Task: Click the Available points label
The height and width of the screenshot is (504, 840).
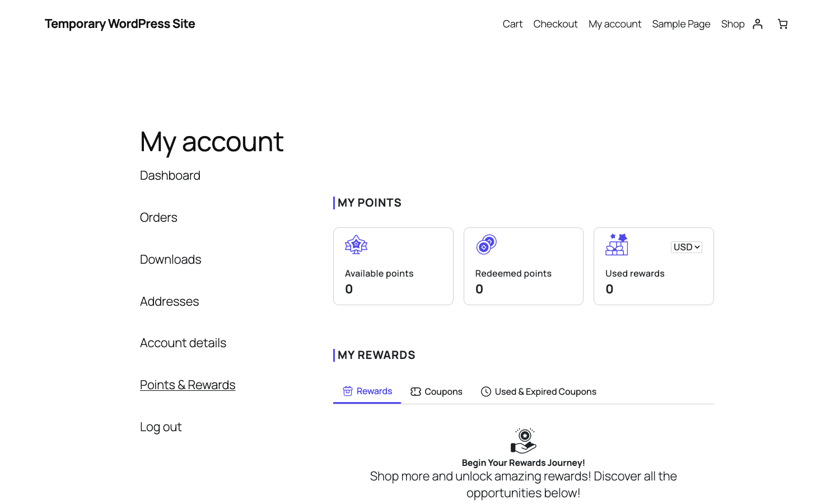Action: pos(379,273)
